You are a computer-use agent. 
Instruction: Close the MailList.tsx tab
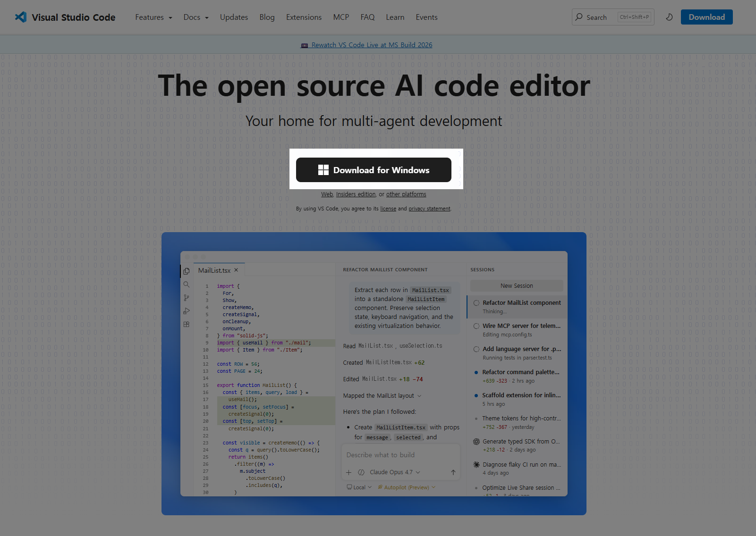(236, 270)
